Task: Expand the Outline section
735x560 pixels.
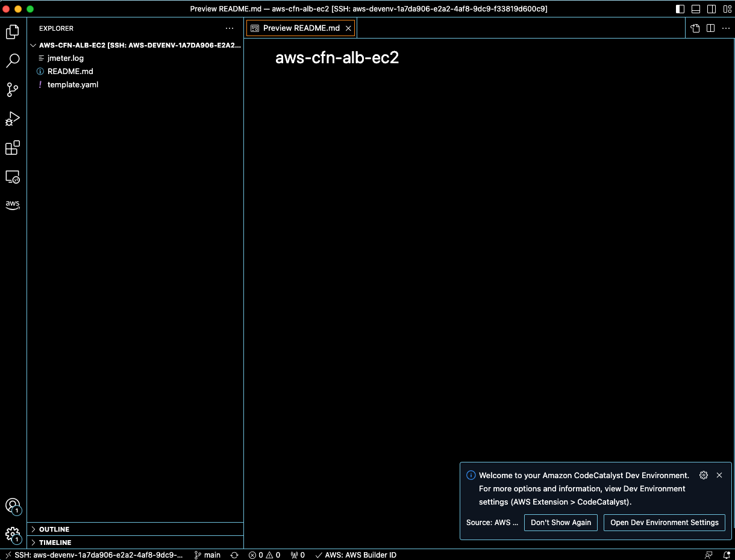Action: (x=54, y=529)
